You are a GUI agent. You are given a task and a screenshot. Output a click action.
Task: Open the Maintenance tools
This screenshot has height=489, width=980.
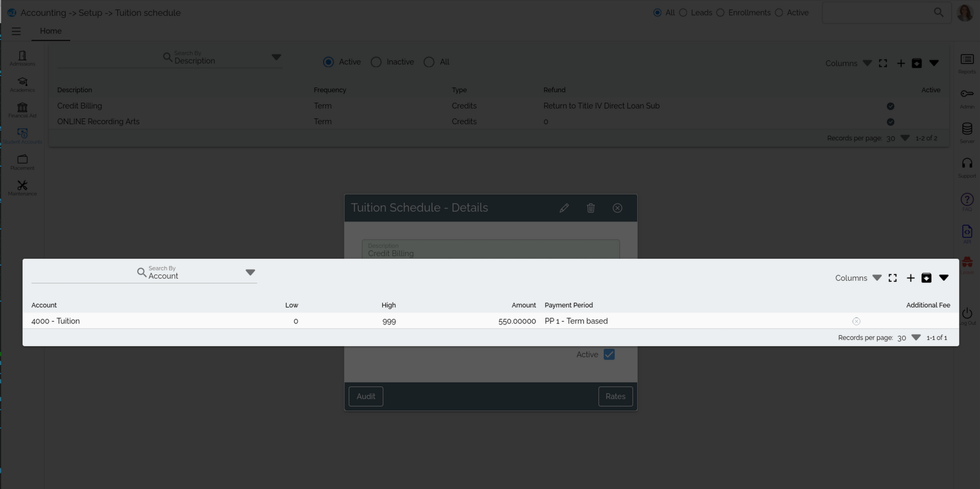pyautogui.click(x=22, y=187)
